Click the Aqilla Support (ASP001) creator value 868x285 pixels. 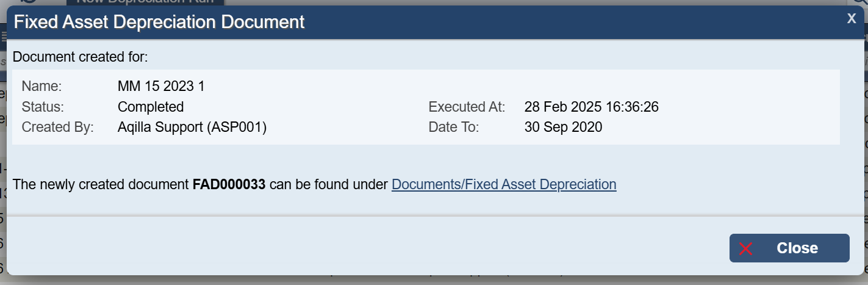tap(192, 127)
